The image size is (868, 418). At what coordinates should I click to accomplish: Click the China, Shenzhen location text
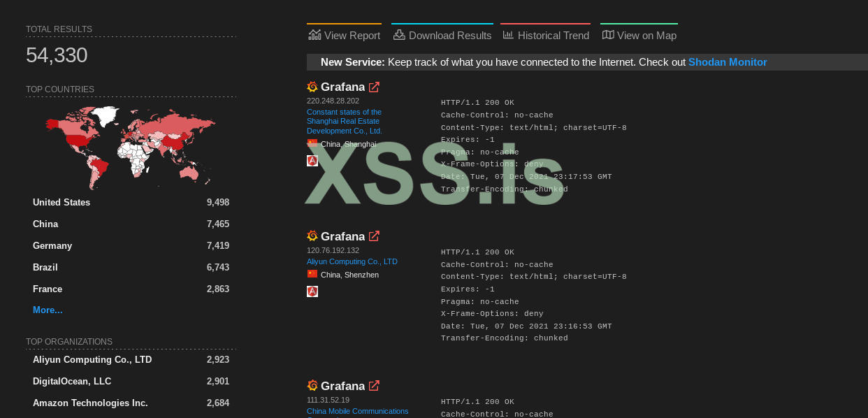pos(349,275)
